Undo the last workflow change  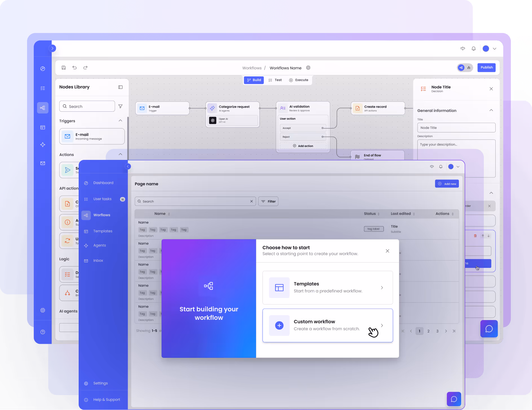[x=74, y=68]
